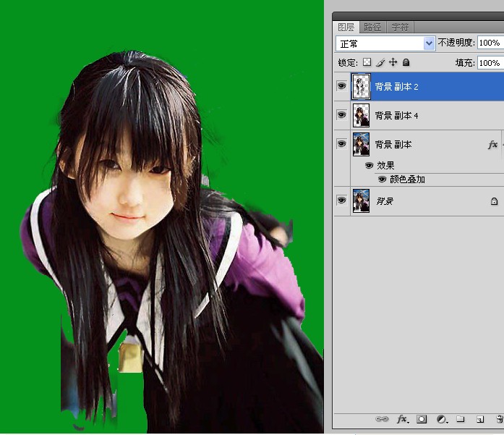Hide the 背景 layer
The width and height of the screenshot is (504, 435).
click(341, 200)
